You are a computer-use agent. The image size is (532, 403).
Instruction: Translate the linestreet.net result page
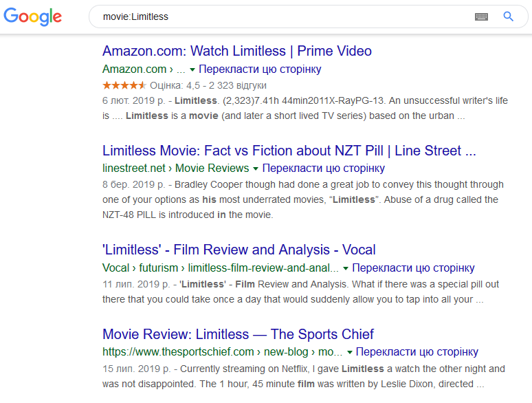[x=324, y=168]
